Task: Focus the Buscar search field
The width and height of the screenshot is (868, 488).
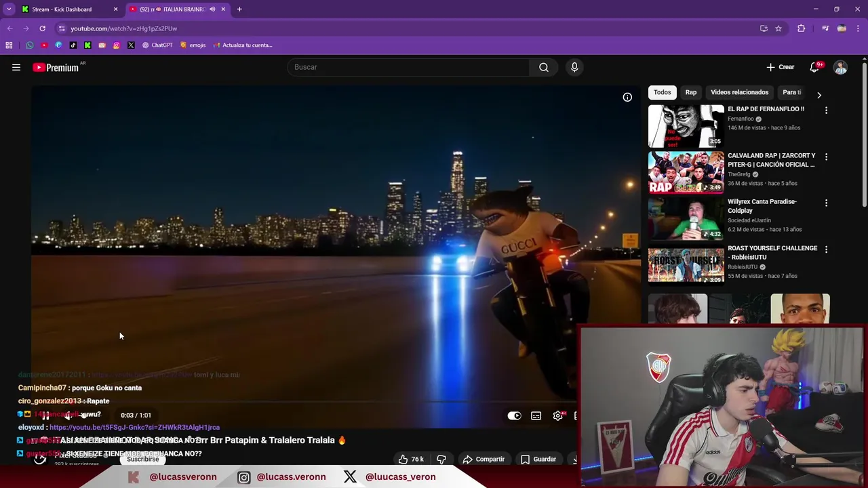Action: [x=408, y=67]
